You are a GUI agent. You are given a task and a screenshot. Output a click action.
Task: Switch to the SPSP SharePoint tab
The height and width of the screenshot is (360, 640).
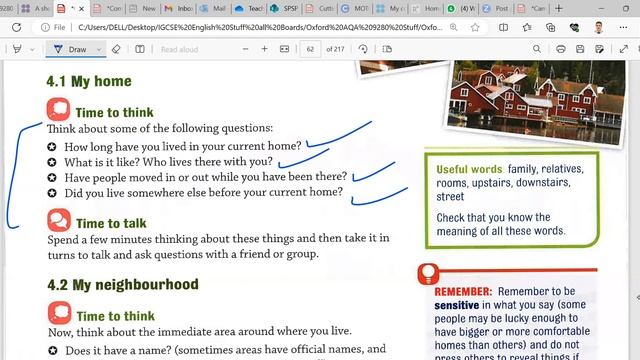[x=284, y=8]
